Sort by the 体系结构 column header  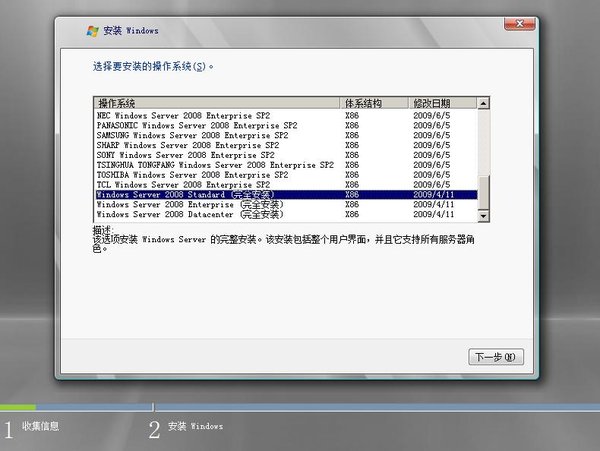[x=374, y=103]
